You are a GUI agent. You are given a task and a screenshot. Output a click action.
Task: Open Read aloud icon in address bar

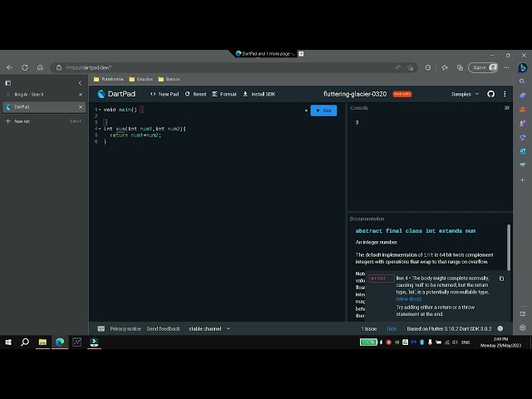point(397,67)
